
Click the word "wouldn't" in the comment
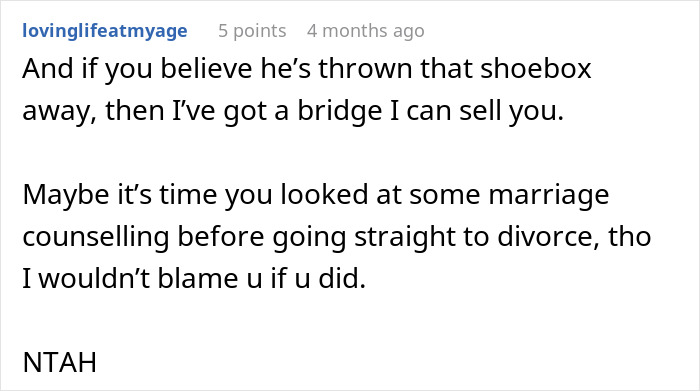94,279
